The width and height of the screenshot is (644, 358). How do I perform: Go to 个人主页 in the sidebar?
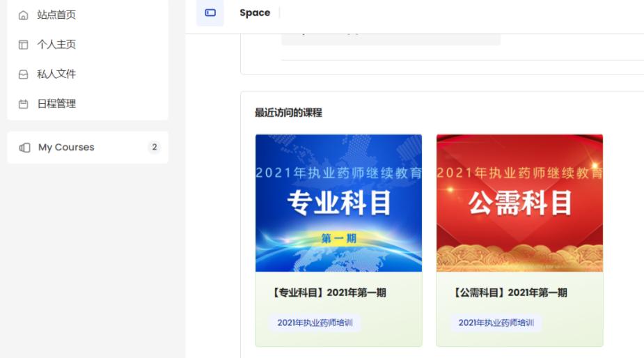[56, 45]
